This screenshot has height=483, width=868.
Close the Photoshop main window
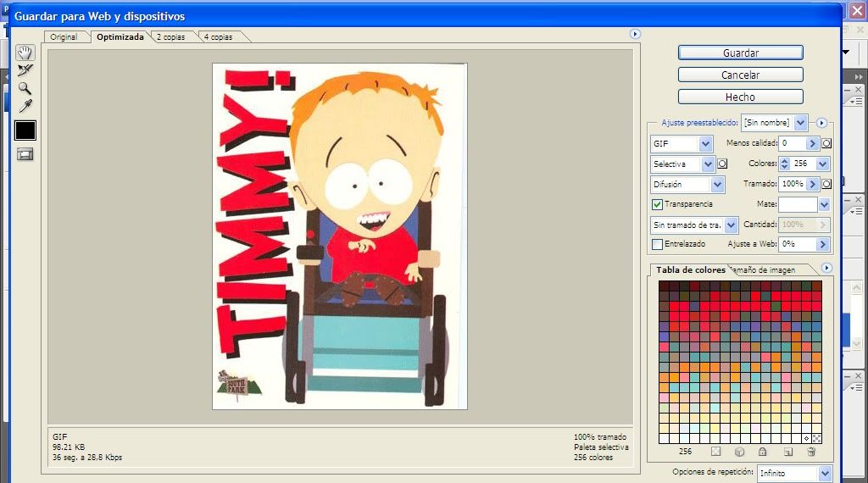click(858, 10)
